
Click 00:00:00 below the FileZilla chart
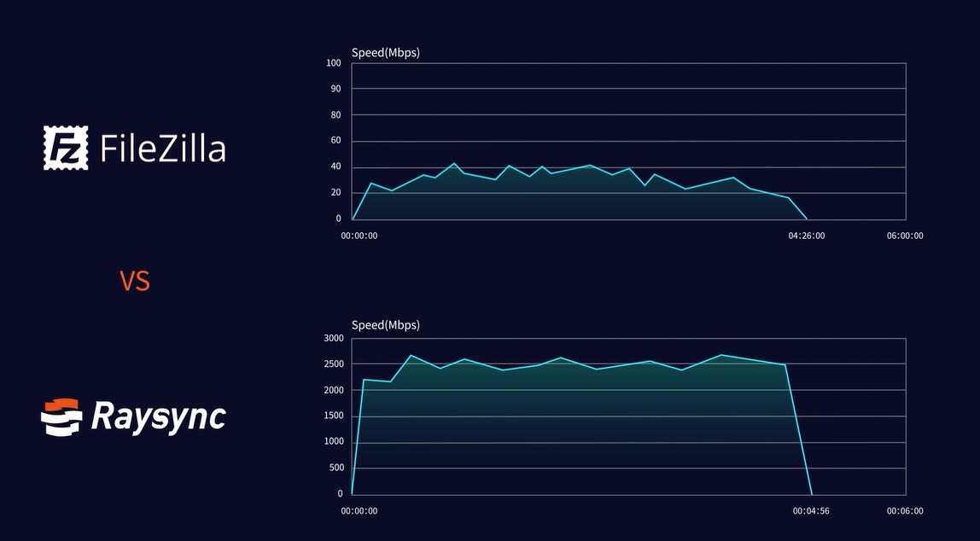(x=359, y=236)
